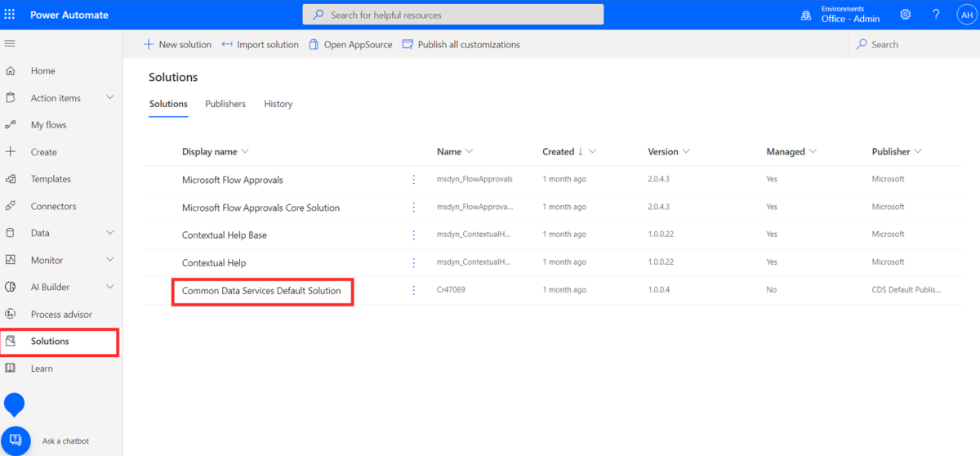This screenshot has width=980, height=456.
Task: Click the Home icon in sidebar
Action: (11, 71)
